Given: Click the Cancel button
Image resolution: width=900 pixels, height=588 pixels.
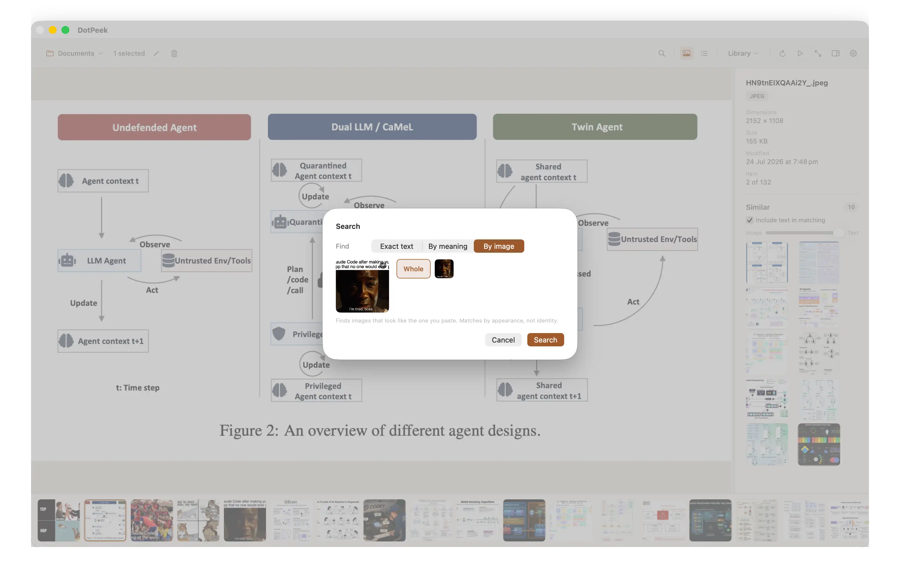Looking at the screenshot, I should pos(503,340).
